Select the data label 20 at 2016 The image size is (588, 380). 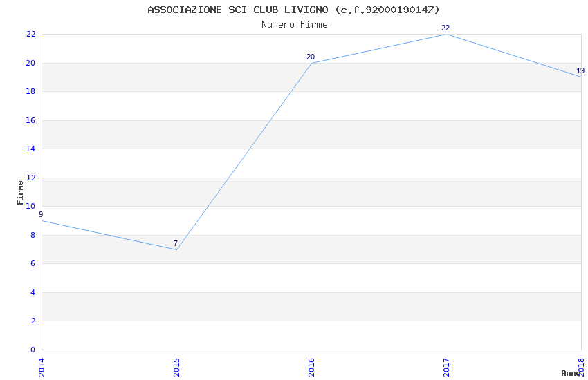pos(311,57)
